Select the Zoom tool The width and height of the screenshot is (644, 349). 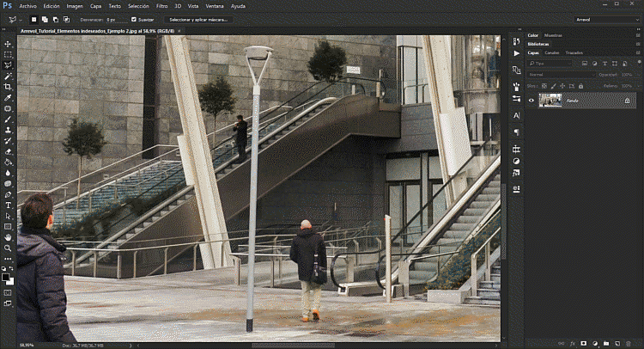(x=8, y=248)
